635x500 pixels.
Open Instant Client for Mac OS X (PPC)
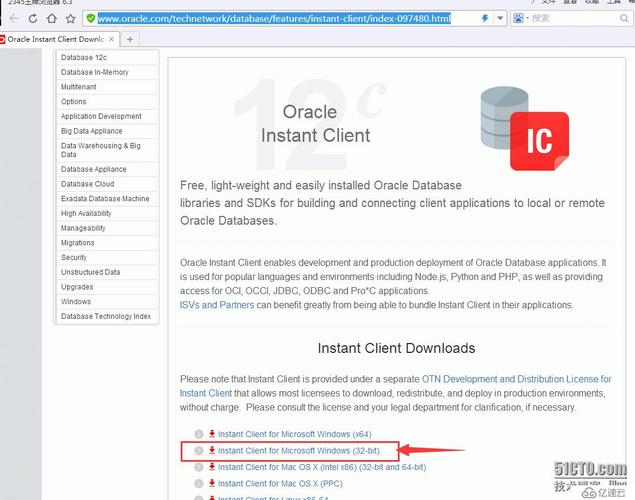point(280,484)
